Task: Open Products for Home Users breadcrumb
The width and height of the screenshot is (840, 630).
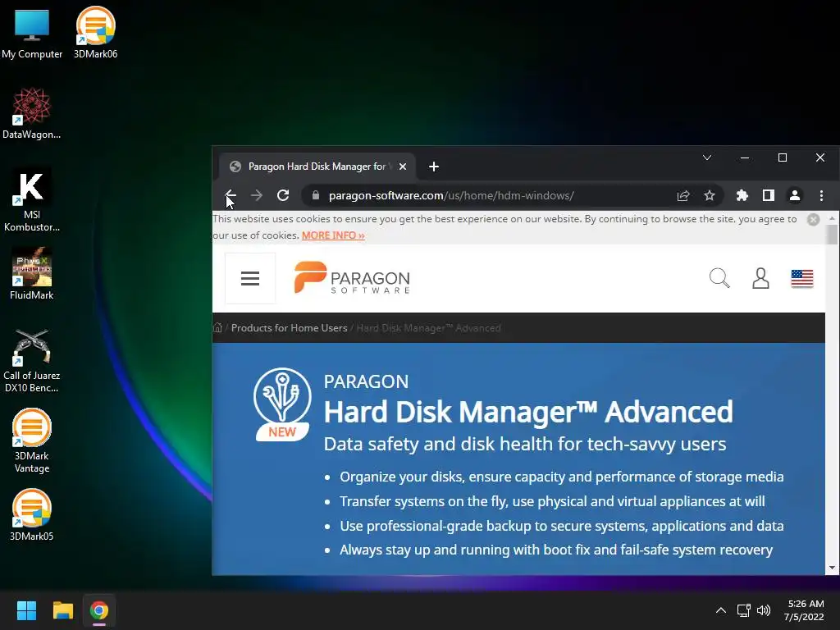Action: pyautogui.click(x=290, y=328)
